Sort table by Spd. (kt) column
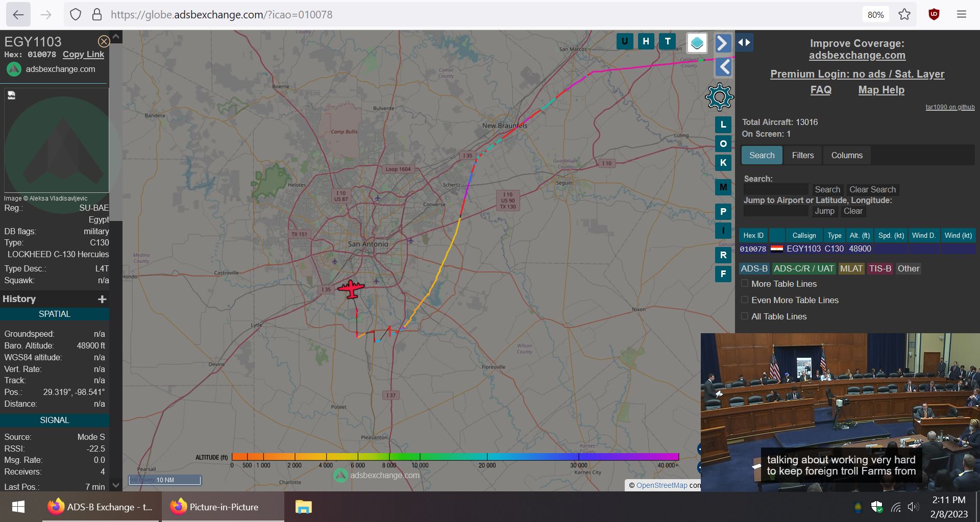This screenshot has height=522, width=980. [891, 235]
